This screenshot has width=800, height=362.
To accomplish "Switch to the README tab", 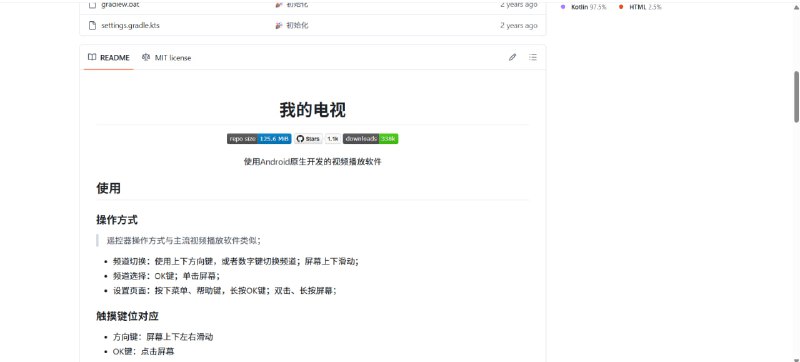I will [x=109, y=58].
